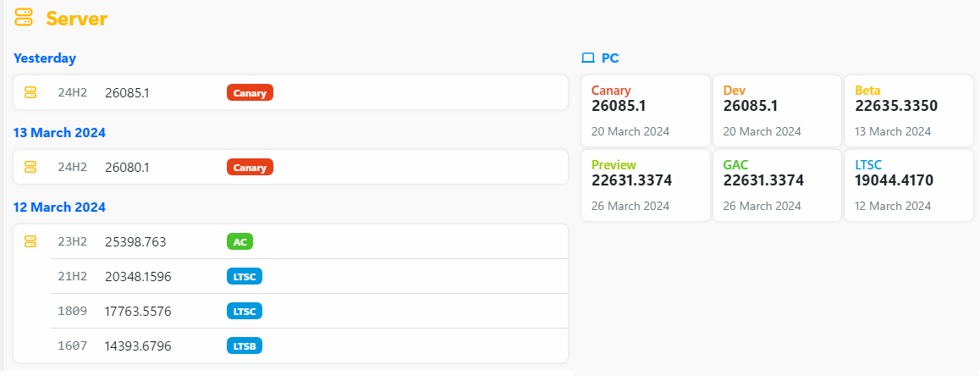980x376 pixels.
Task: Click the laptop icon next to PC
Action: (587, 58)
